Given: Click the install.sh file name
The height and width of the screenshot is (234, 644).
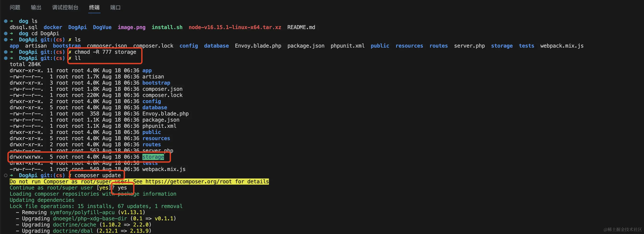Looking at the screenshot, I should 167,27.
